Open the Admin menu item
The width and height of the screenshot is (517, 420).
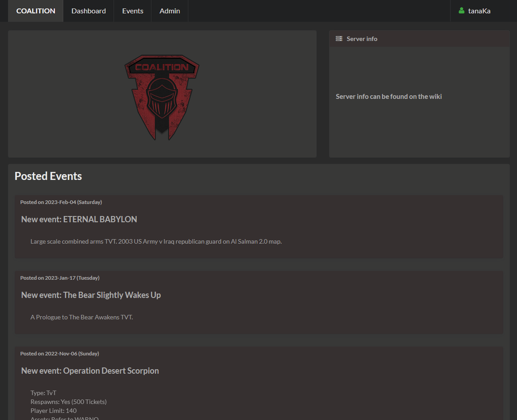(x=170, y=11)
